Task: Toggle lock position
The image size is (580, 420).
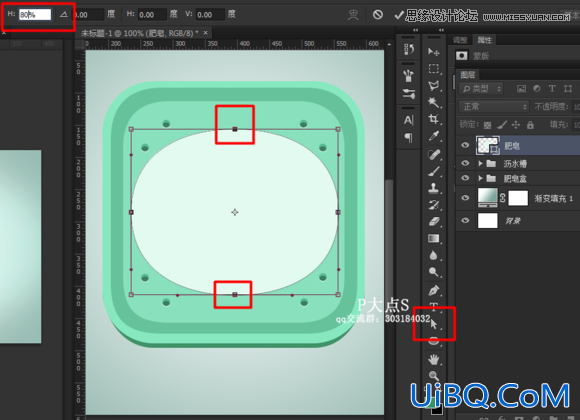Action: tap(516, 125)
